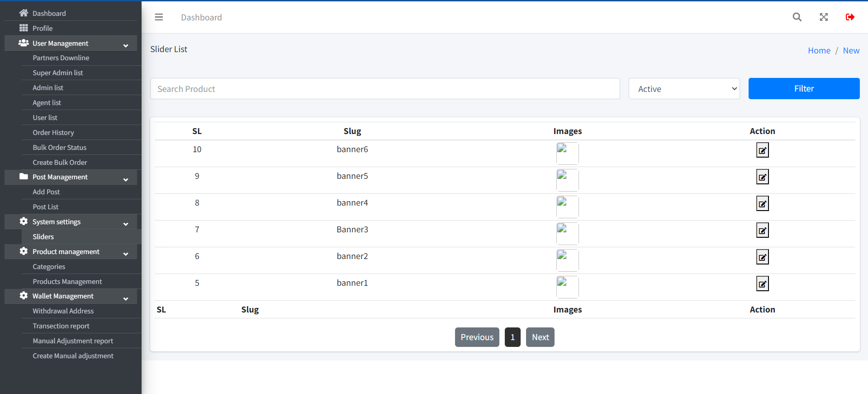Open Sliders in the sidebar
Viewport: 868px width, 394px height.
pos(43,237)
